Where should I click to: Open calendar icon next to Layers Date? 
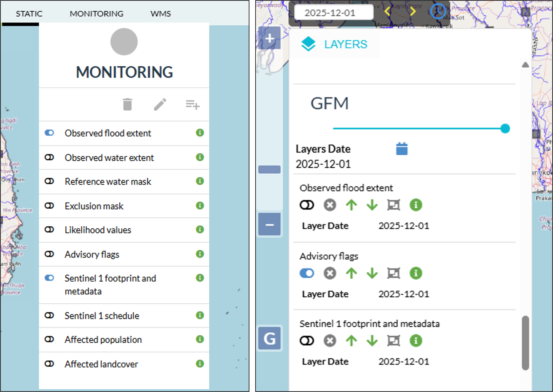[x=402, y=148]
